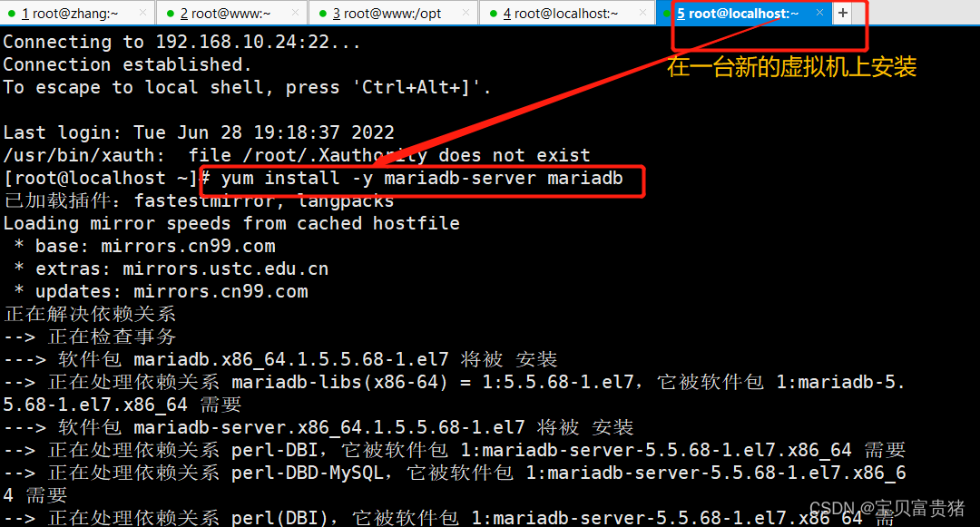
Task: Close tab 4 root@localhost:~
Action: (642, 13)
